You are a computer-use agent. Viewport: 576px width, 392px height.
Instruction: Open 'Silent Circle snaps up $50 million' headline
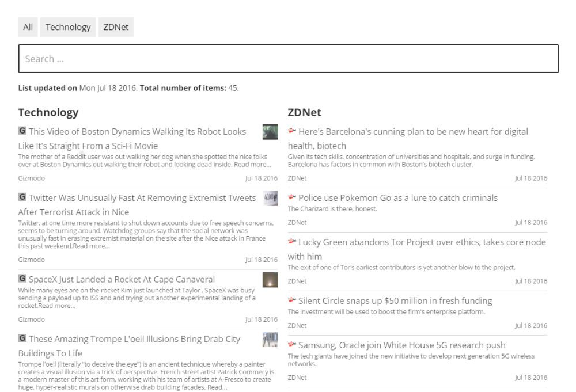tap(395, 301)
